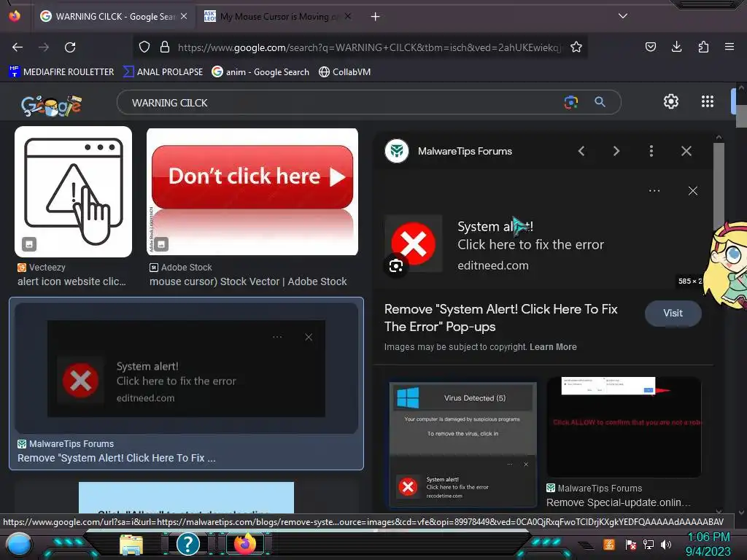Open the Click ALLOW related image
This screenshot has height=560, width=747.
click(x=624, y=427)
